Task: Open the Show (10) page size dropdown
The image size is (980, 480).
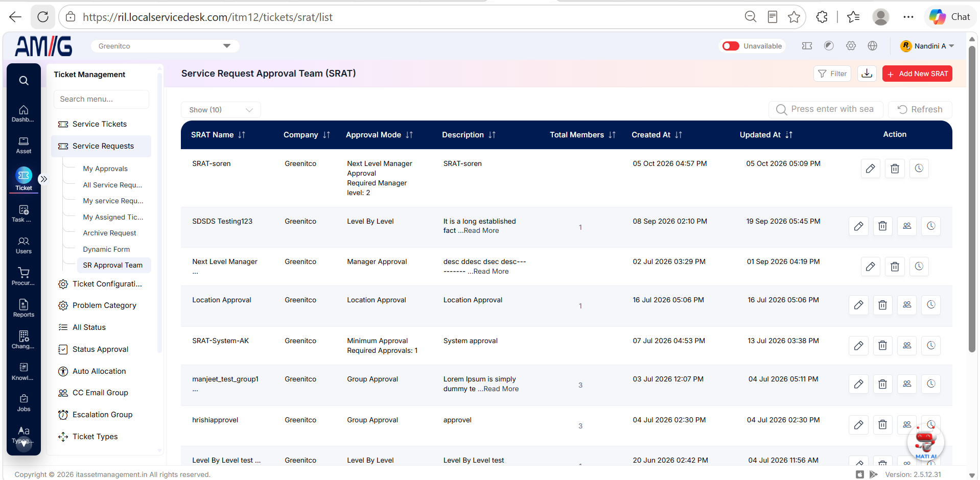Action: [x=221, y=110]
